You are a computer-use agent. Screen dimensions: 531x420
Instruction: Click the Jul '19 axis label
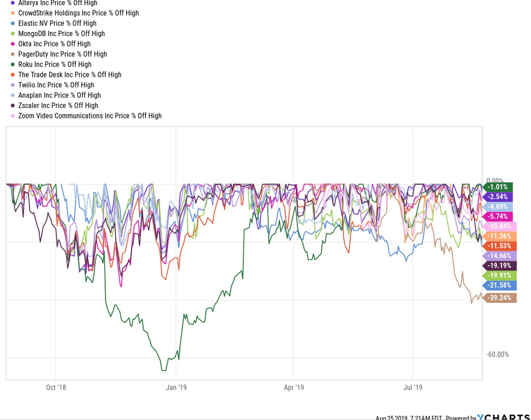pyautogui.click(x=412, y=388)
